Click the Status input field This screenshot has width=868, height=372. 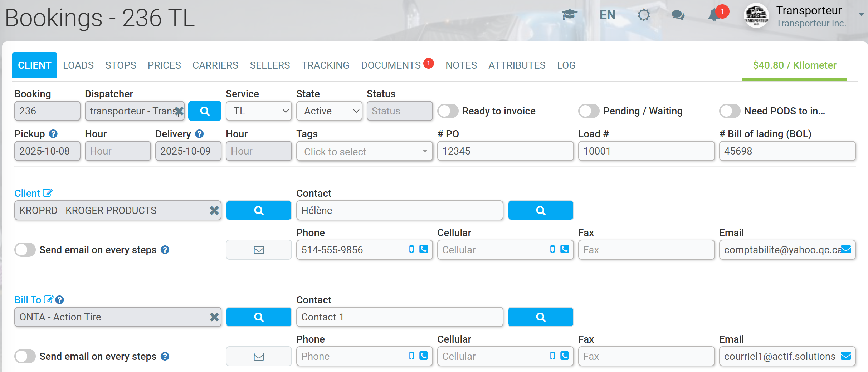(x=400, y=111)
